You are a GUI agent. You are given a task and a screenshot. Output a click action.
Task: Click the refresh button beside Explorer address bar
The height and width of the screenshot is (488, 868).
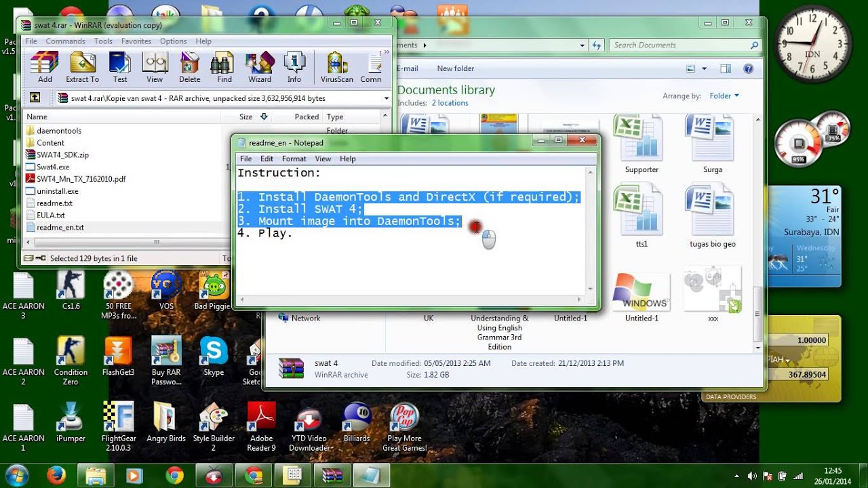click(x=597, y=45)
